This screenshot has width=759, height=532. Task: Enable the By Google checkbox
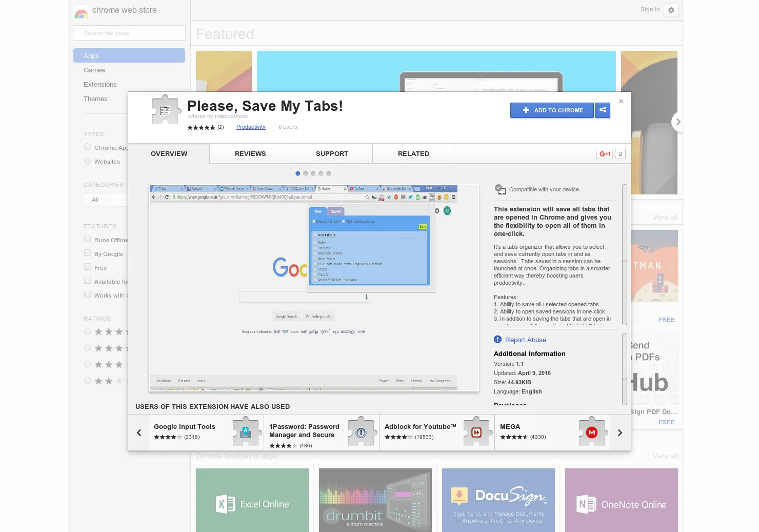click(87, 253)
